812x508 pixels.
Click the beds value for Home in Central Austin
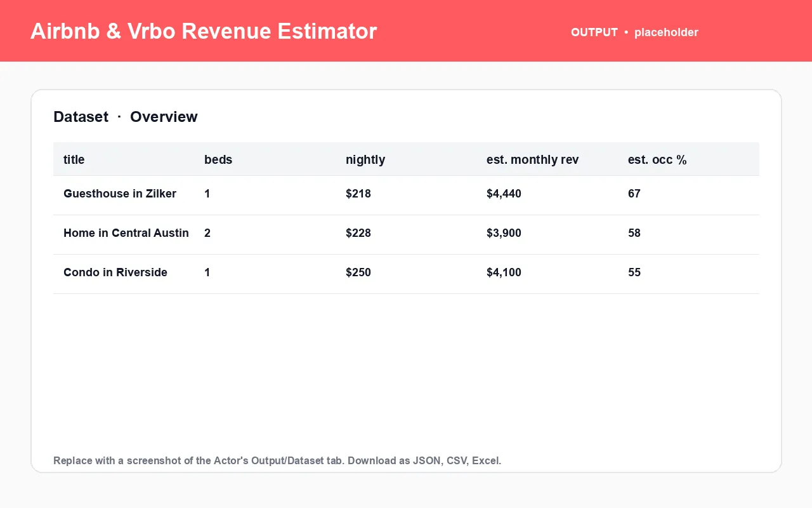pyautogui.click(x=207, y=233)
